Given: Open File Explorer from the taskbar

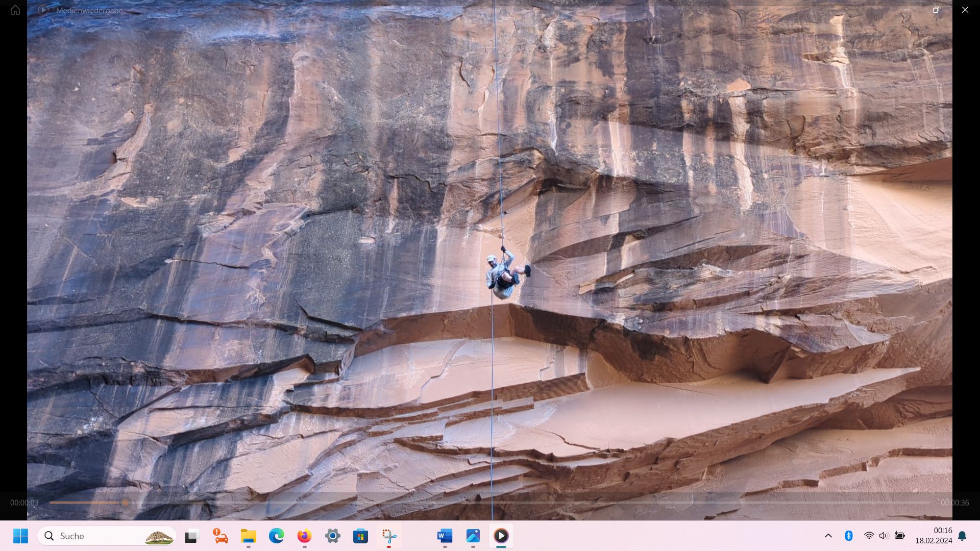Looking at the screenshot, I should [x=249, y=536].
